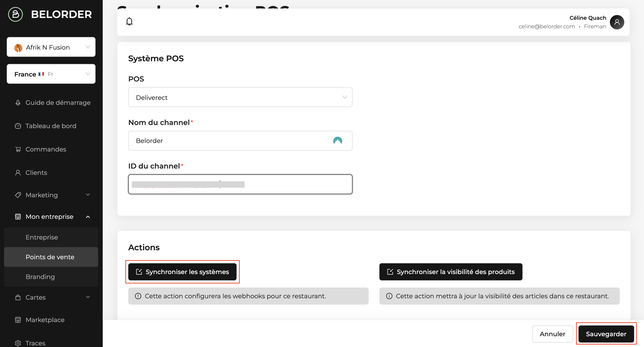Open the notifications bell
Viewport: 644px width, 347px height.
[129, 22]
